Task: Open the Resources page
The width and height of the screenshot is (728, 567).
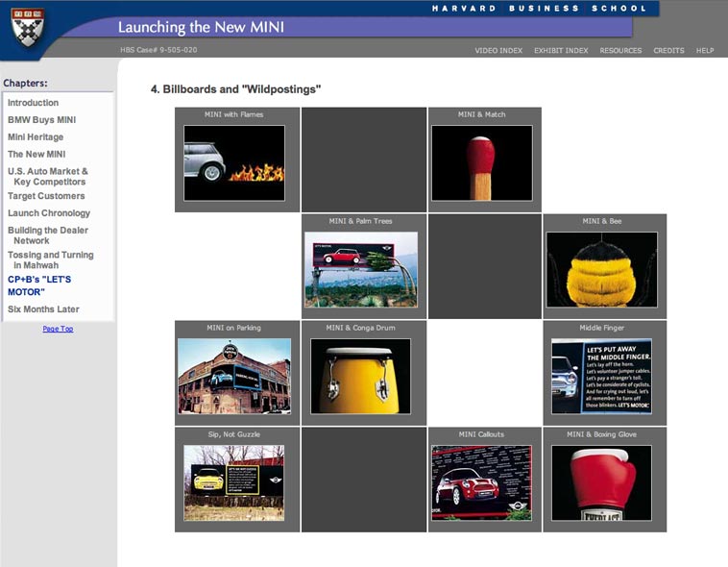Action: click(620, 50)
